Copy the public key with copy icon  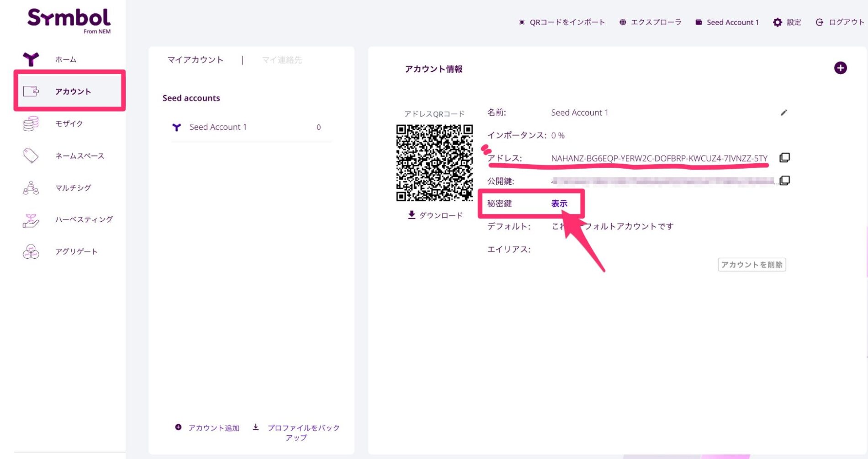click(x=784, y=181)
